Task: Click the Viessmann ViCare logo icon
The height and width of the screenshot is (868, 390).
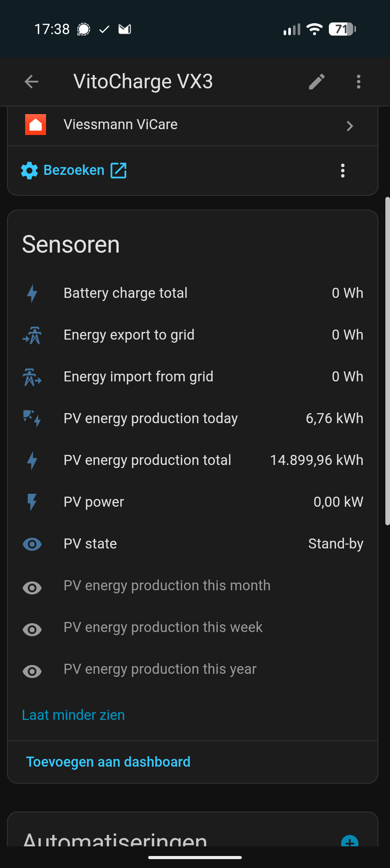Action: 36,125
